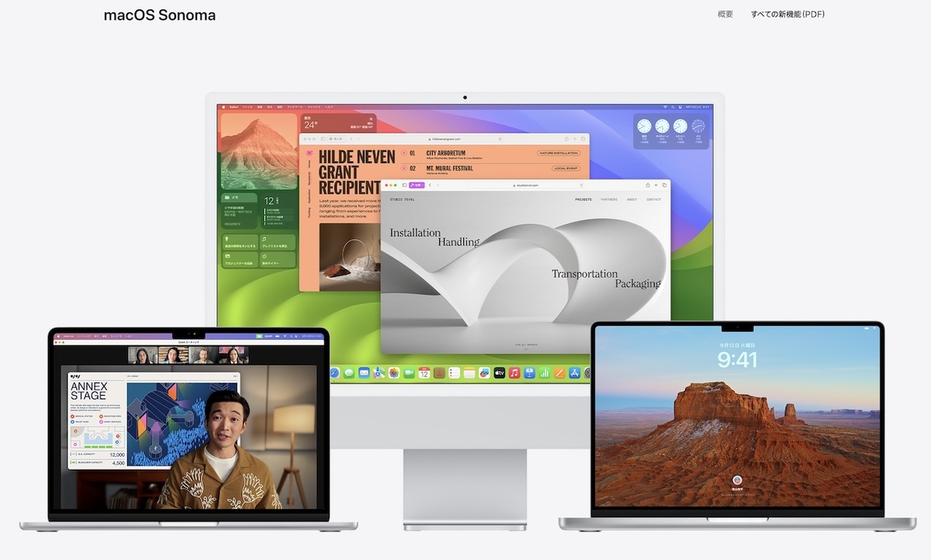Select ABOUT in the Studio Tevel nav

point(632,199)
